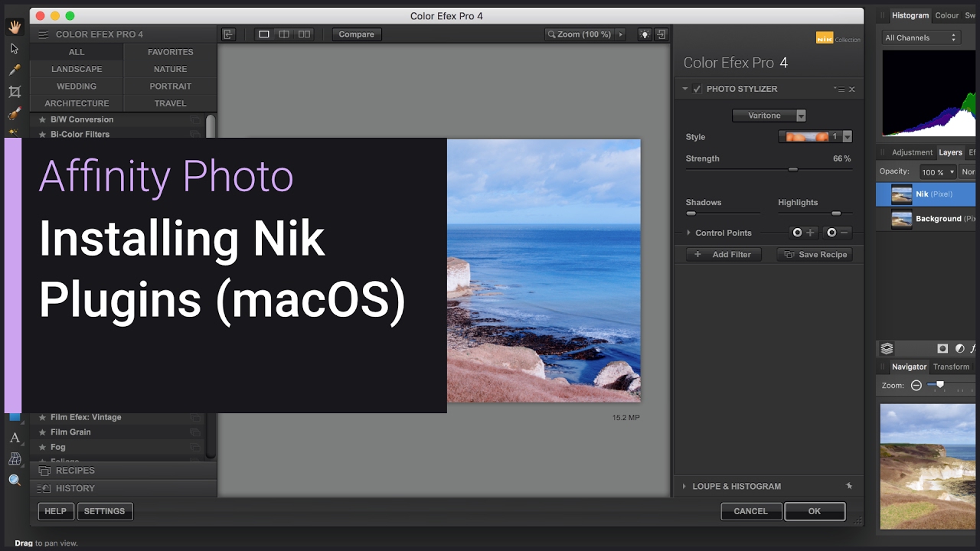
Task: Uncheck the Photo Stylizer filter checkbox
Action: pyautogui.click(x=697, y=89)
